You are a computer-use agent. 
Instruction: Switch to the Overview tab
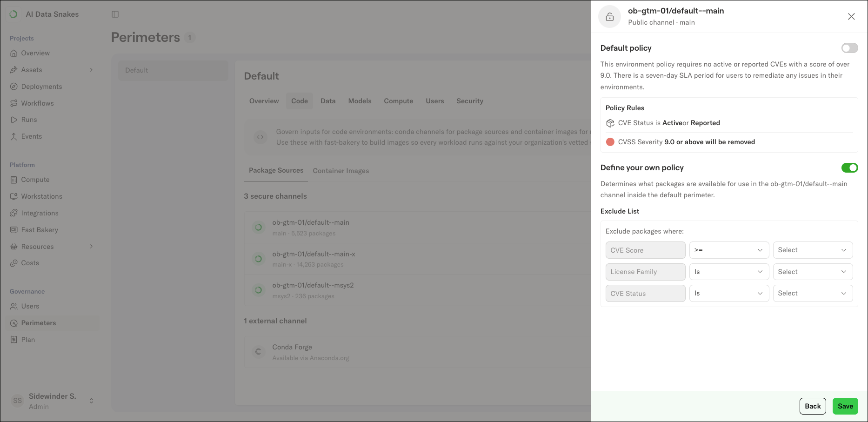coord(264,101)
